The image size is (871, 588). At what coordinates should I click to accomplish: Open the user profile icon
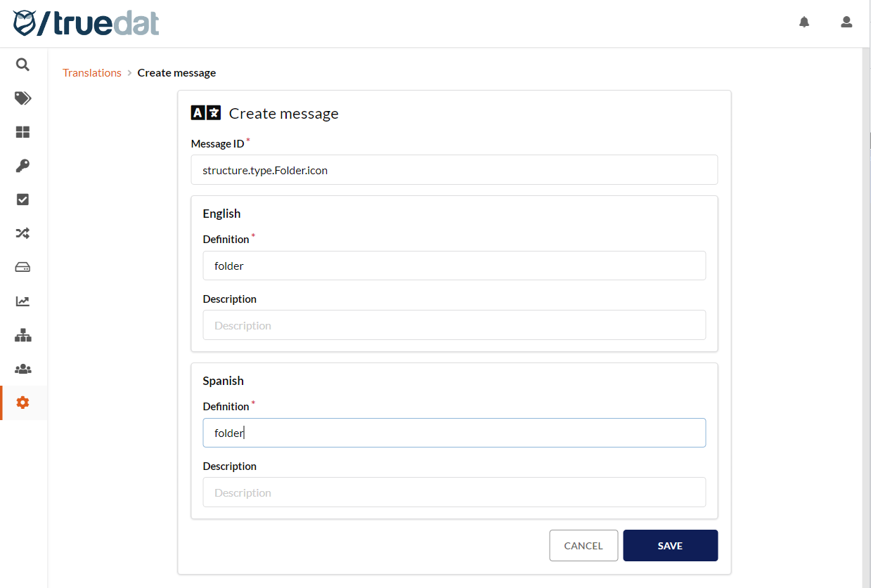click(x=846, y=22)
